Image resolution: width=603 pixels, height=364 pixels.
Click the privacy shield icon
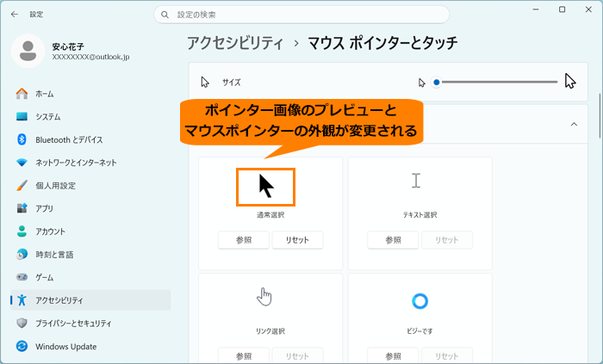(22, 324)
